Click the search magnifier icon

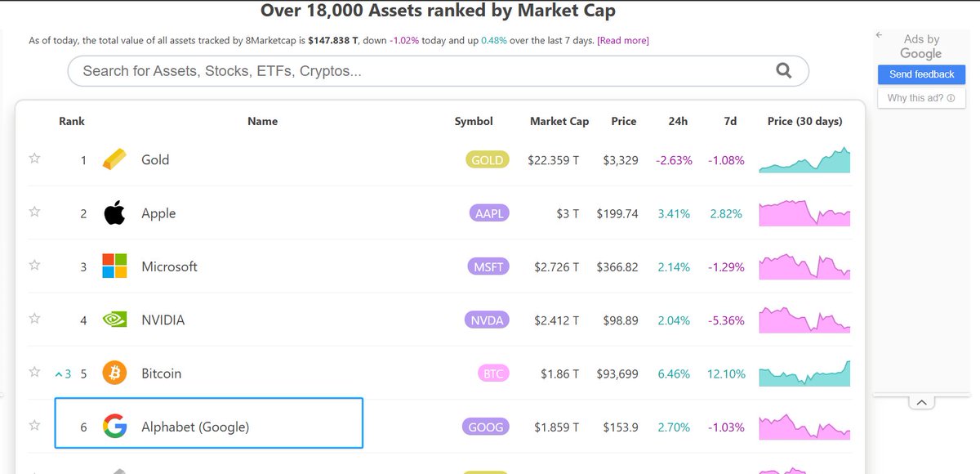(784, 70)
